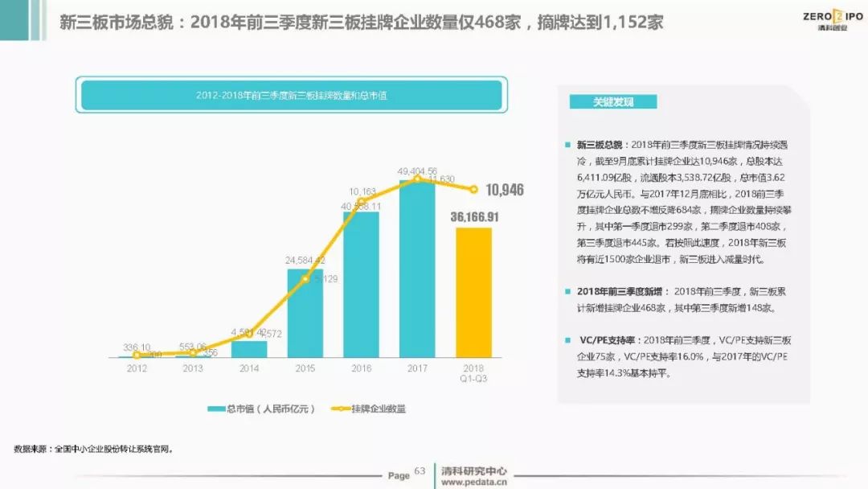Click the line data point at 2017 peak
This screenshot has height=489, width=868.
[416, 179]
